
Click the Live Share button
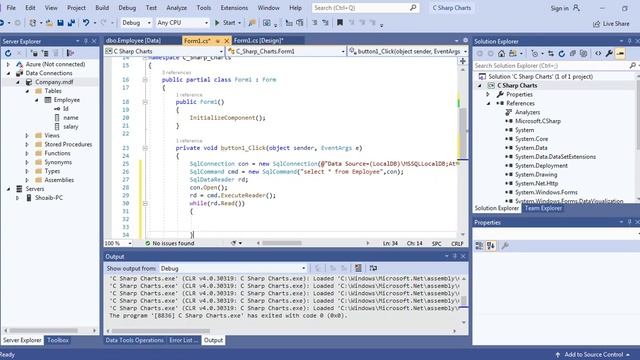click(611, 24)
